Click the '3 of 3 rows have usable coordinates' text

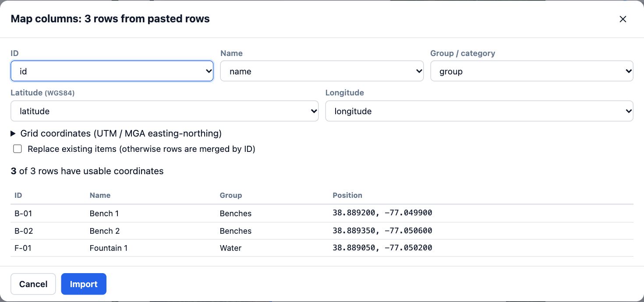(x=87, y=171)
